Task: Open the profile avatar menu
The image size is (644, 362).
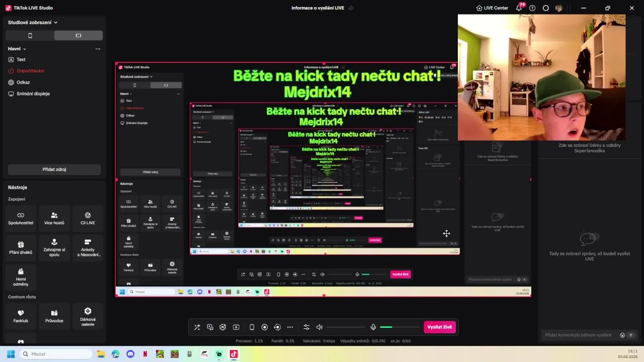Action: [x=559, y=8]
